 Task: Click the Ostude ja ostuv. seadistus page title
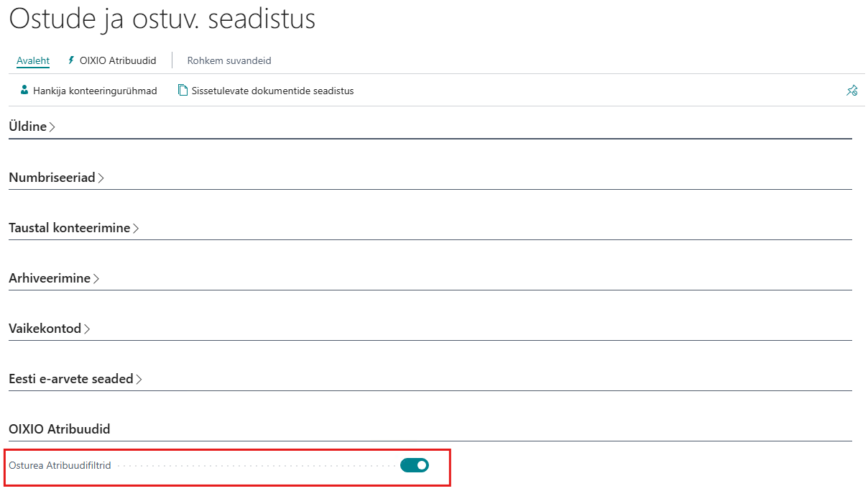click(x=162, y=19)
